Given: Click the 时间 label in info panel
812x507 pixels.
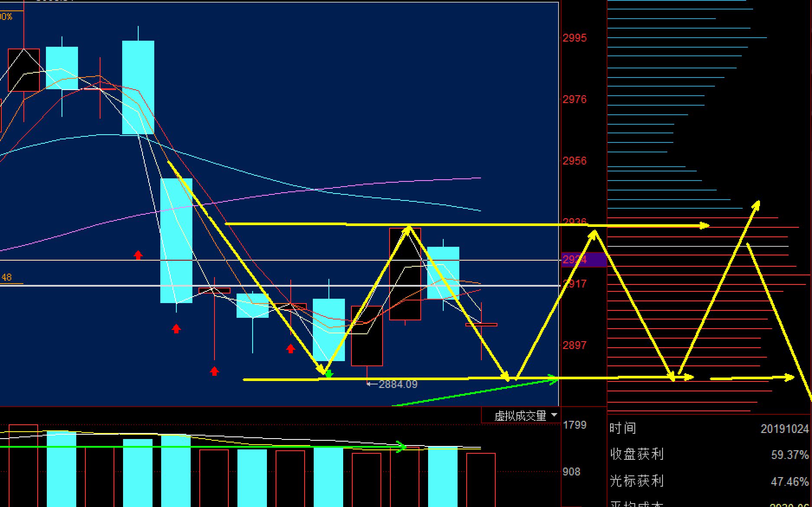Looking at the screenshot, I should [623, 428].
